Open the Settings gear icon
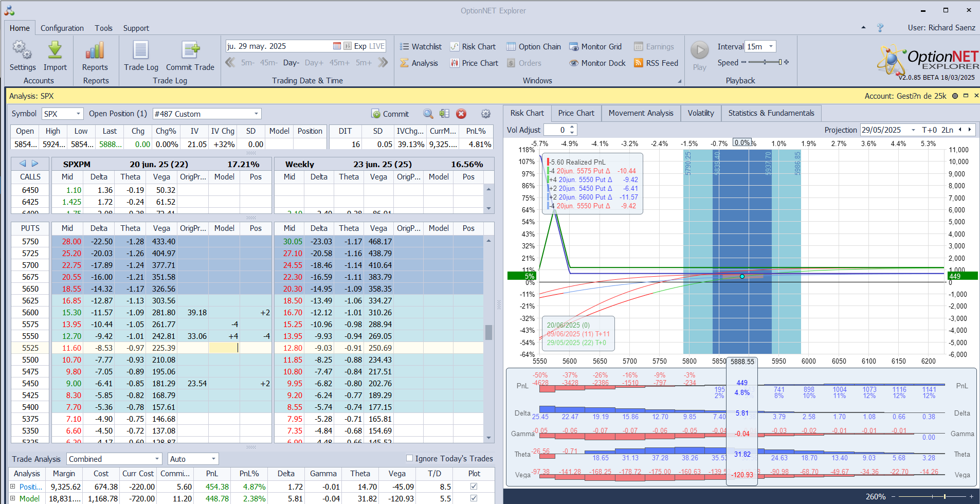This screenshot has height=504, width=980. 22,50
